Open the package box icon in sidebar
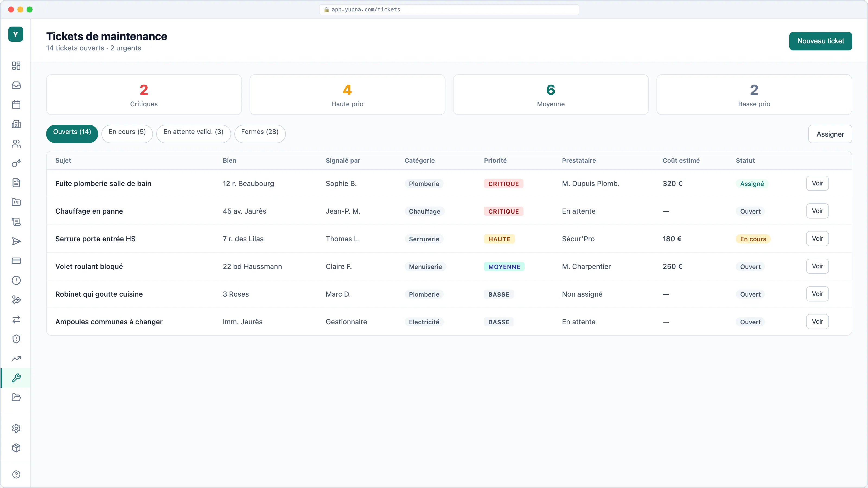This screenshot has width=868, height=488. (16, 448)
